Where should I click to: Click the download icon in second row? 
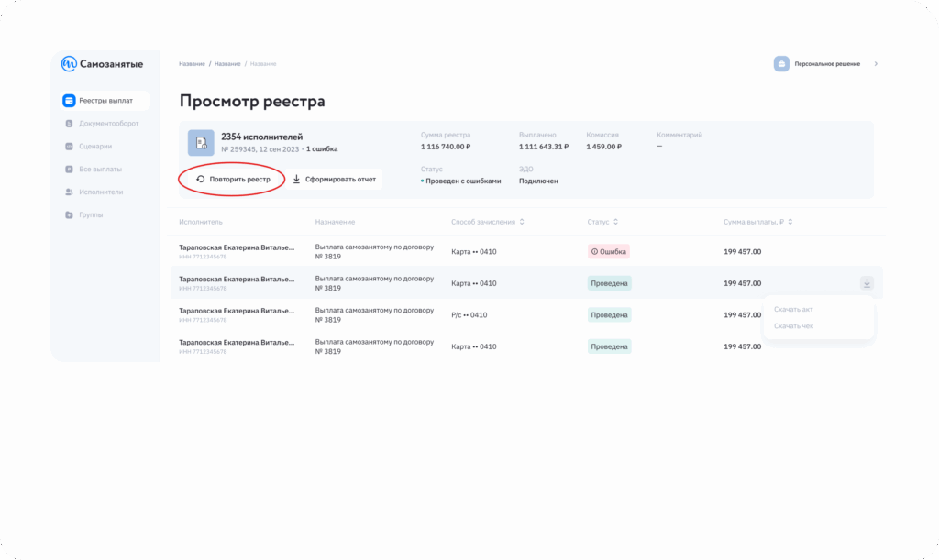pos(867,283)
